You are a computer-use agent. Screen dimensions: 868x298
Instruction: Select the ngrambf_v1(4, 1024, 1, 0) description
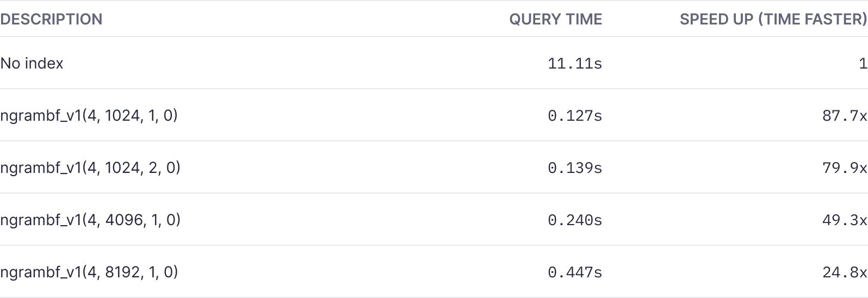89,116
